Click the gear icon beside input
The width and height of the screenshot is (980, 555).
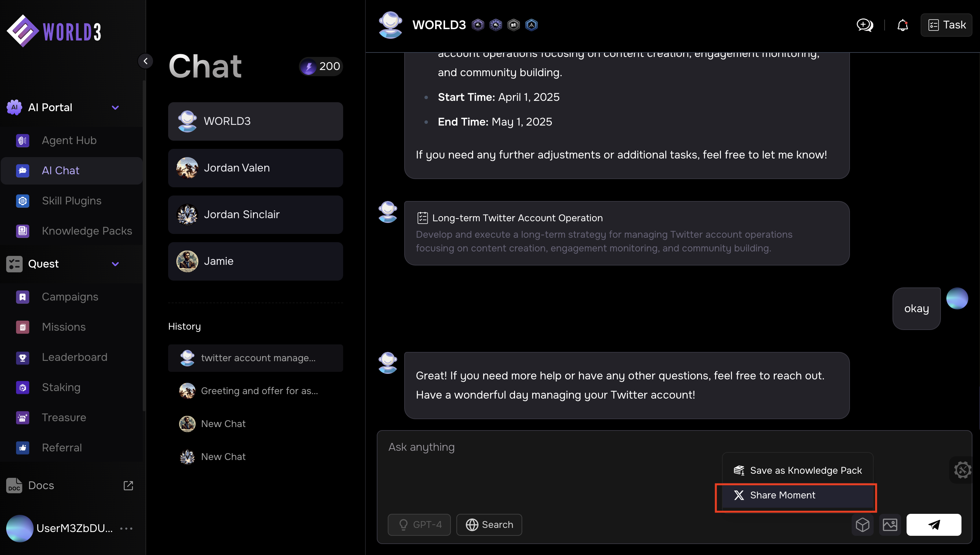click(962, 470)
